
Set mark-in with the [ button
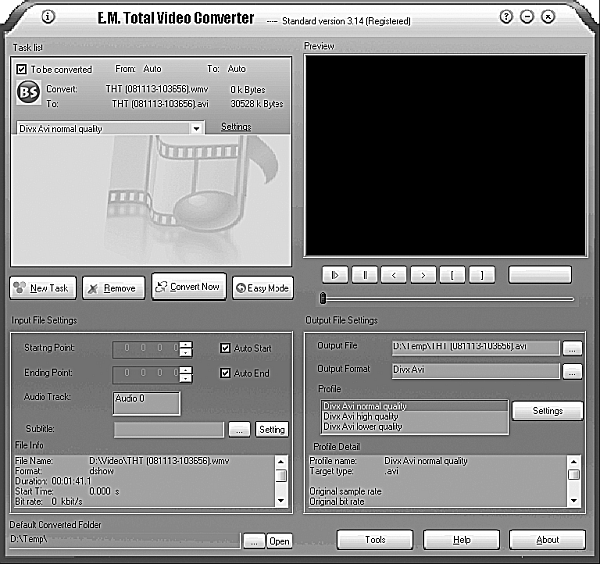[x=452, y=275]
